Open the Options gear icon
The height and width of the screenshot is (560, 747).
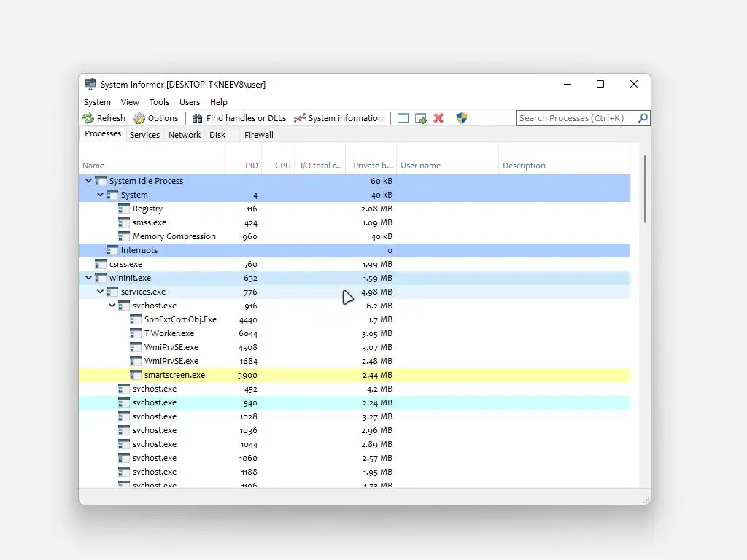click(139, 118)
